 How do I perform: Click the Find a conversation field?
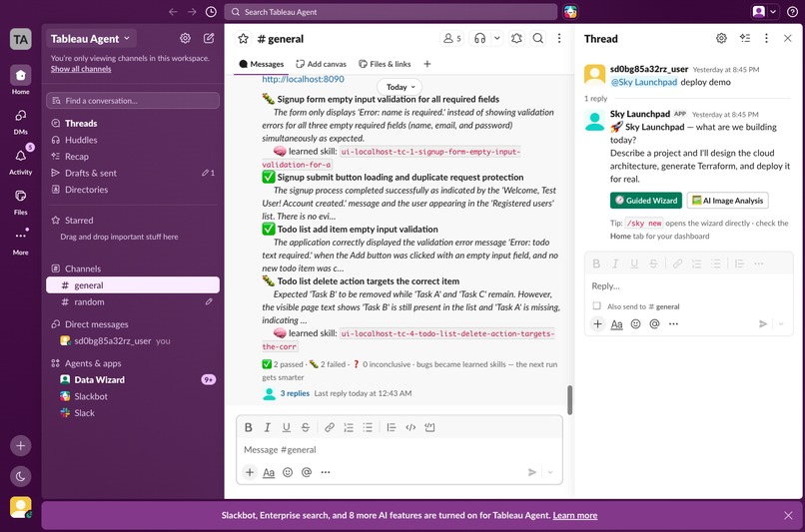[133, 101]
